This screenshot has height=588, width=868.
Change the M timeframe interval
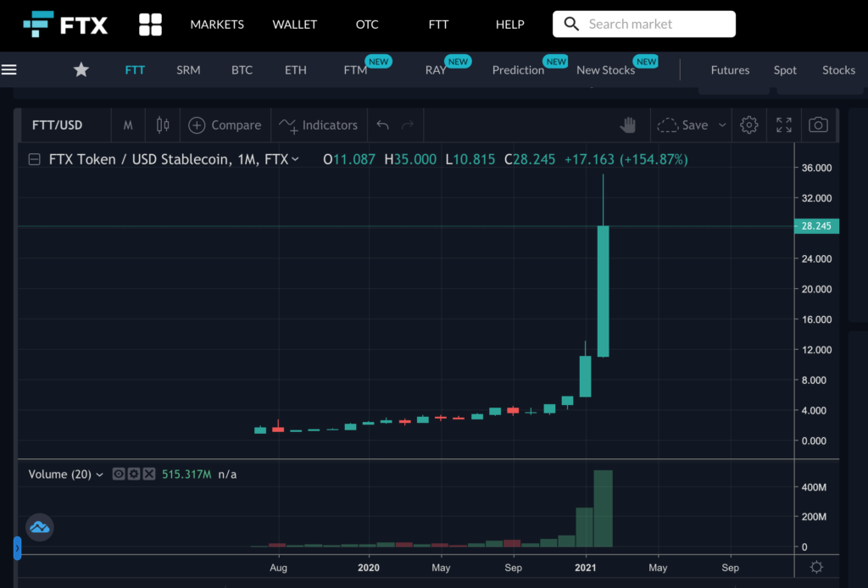pyautogui.click(x=128, y=125)
